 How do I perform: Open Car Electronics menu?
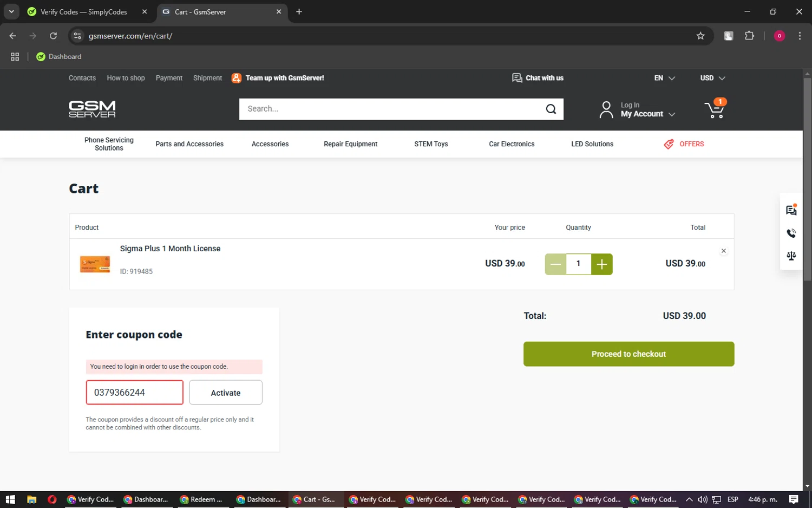click(x=512, y=144)
